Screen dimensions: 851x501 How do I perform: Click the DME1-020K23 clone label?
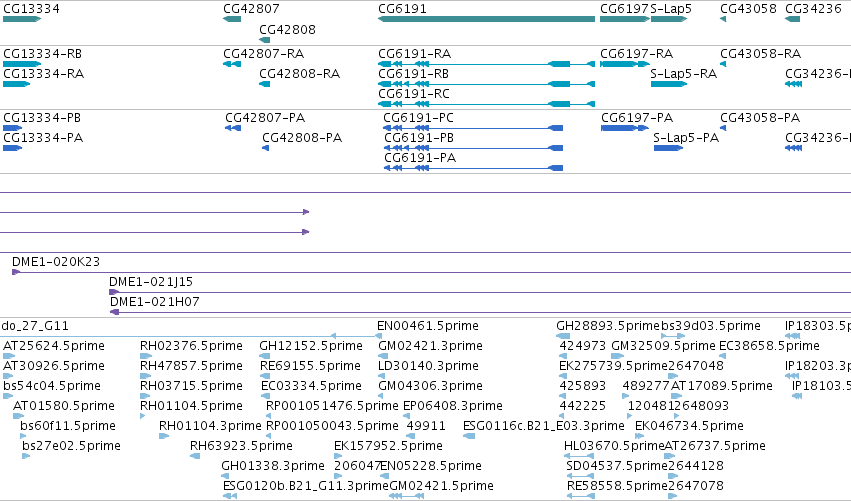(x=56, y=262)
